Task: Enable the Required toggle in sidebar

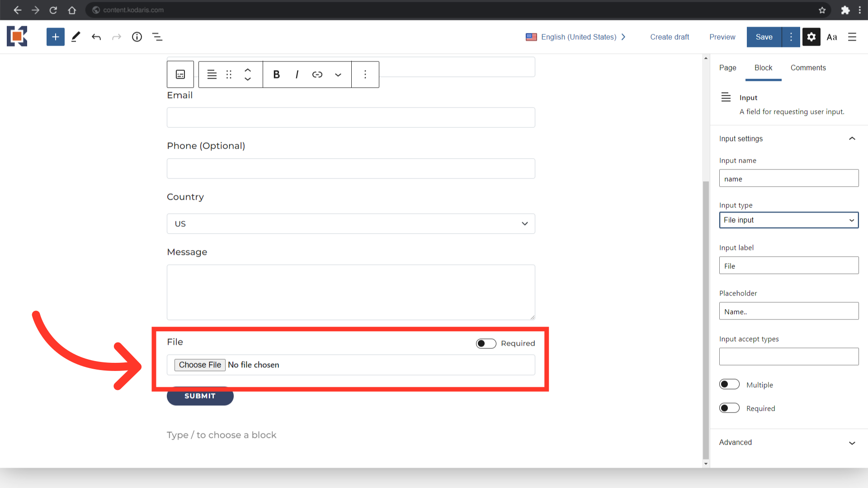Action: click(x=729, y=408)
